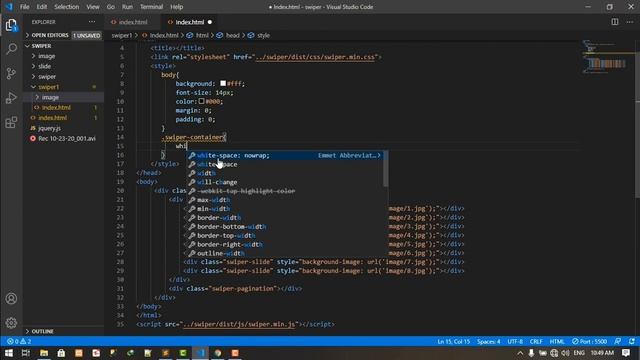Open the Help menu
Image resolution: width=640 pixels, height=360 pixels.
point(176,7)
